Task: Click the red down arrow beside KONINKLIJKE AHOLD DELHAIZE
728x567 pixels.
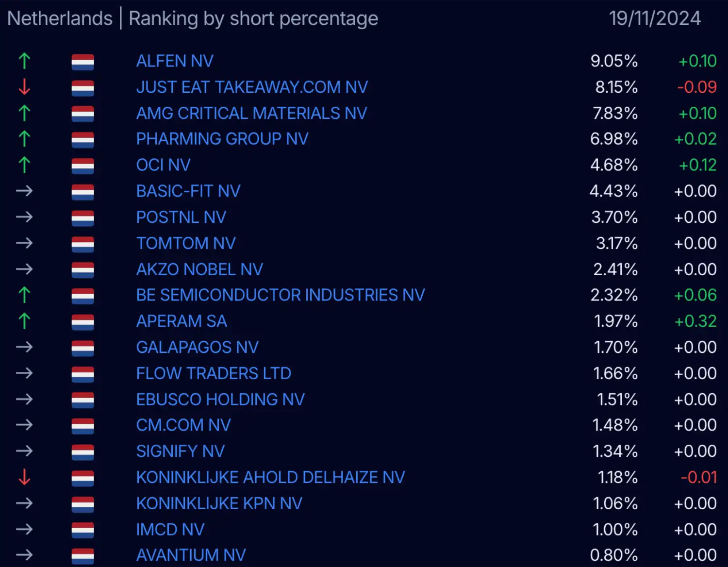Action: point(24,478)
